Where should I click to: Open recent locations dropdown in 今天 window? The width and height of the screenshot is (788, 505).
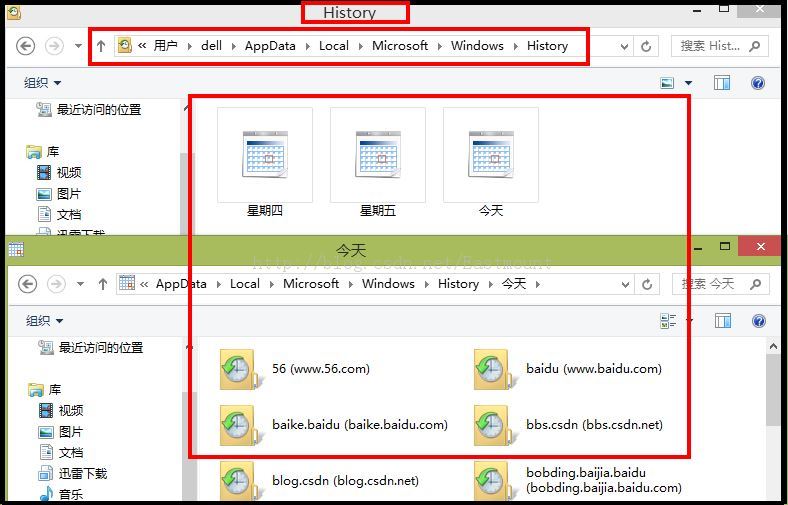pos(80,284)
